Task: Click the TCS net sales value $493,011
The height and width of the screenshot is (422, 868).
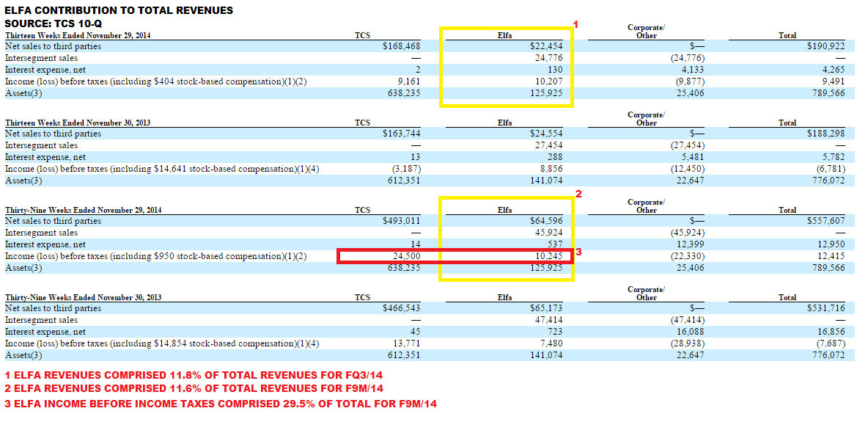Action: coord(402,221)
